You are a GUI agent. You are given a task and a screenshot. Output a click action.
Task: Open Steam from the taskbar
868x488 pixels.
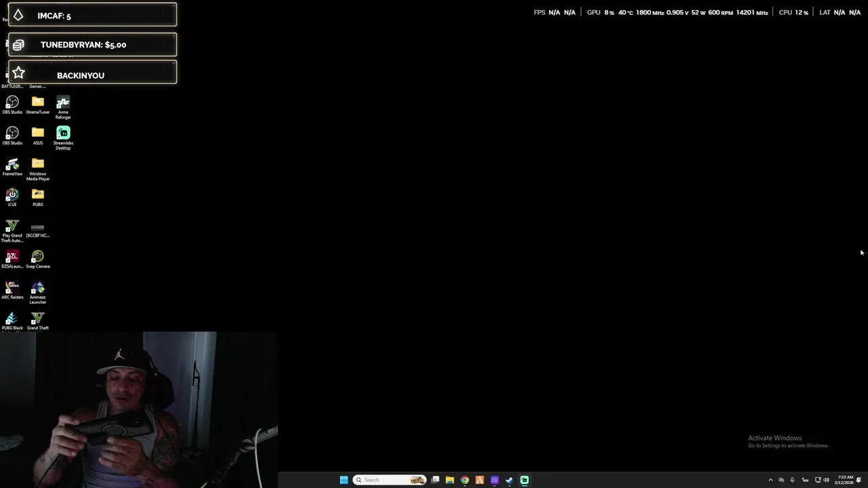pos(509,480)
